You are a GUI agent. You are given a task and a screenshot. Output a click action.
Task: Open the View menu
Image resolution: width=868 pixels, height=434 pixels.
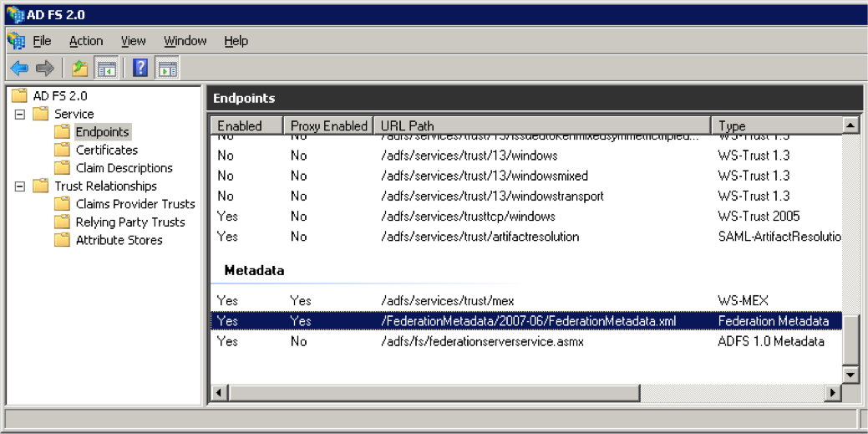point(134,40)
